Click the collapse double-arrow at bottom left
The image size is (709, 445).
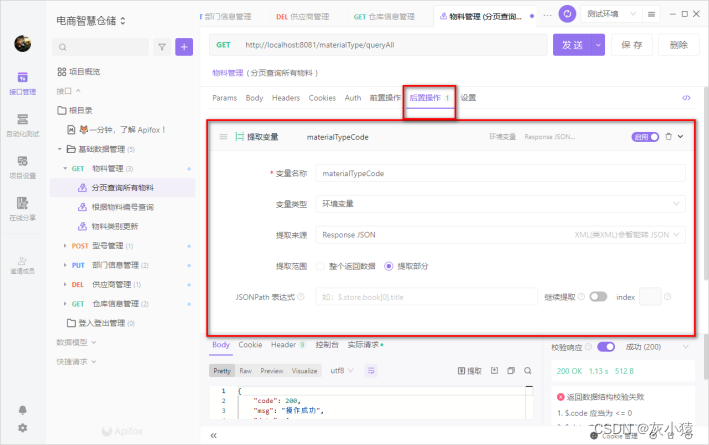pos(213,436)
